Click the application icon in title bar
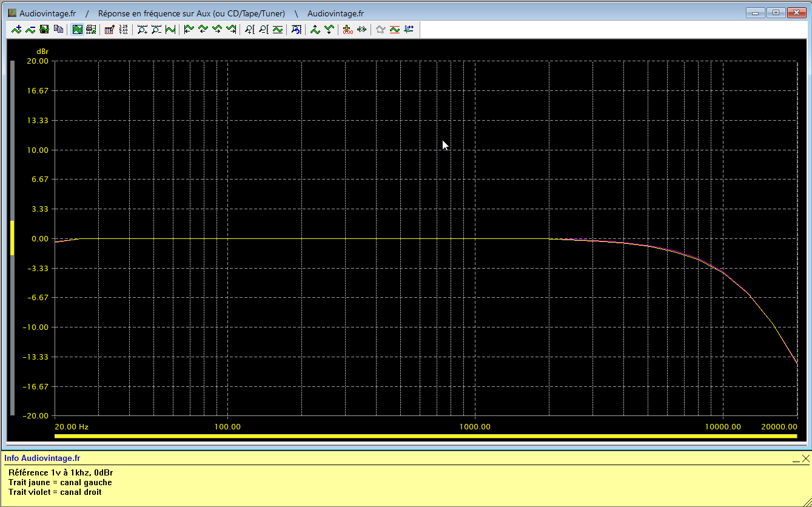The image size is (812, 507). (12, 13)
